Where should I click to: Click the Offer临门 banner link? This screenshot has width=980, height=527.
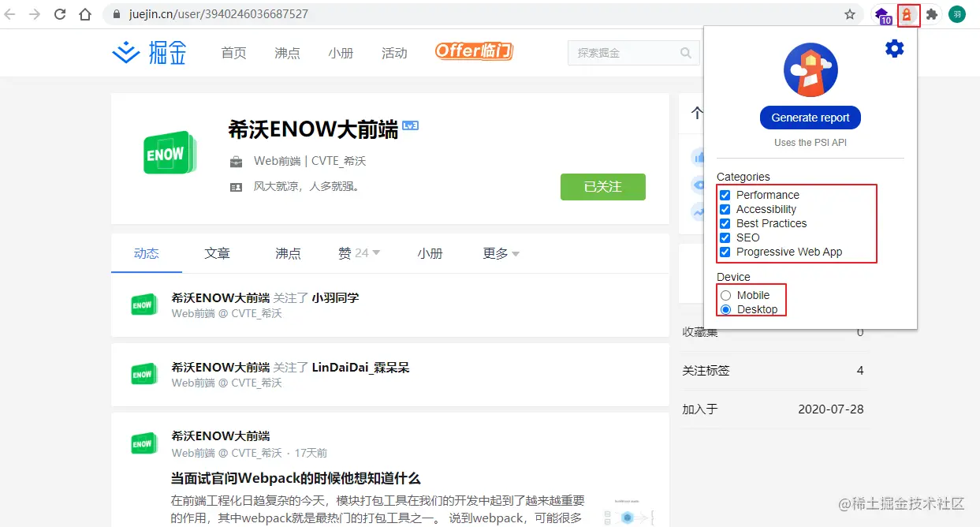tap(474, 52)
